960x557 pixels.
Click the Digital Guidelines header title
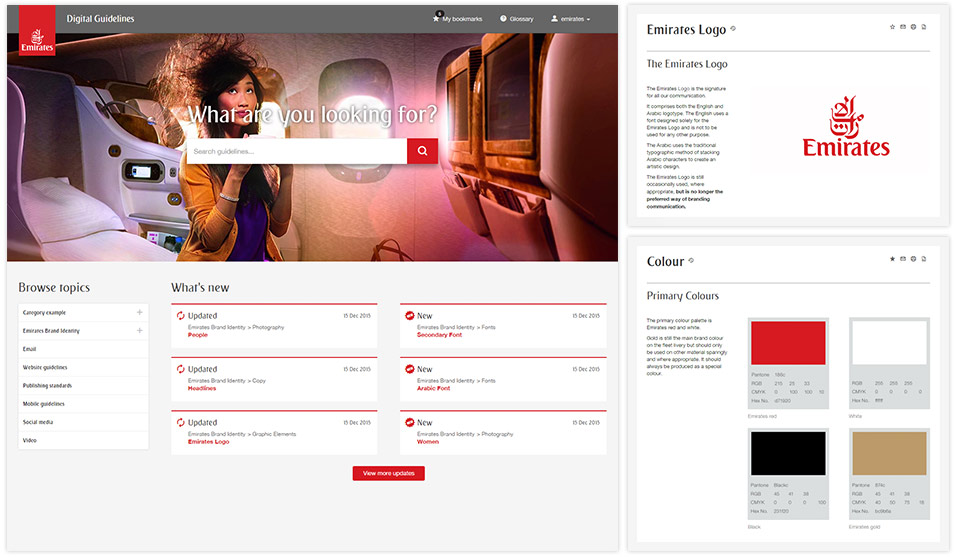[100, 19]
